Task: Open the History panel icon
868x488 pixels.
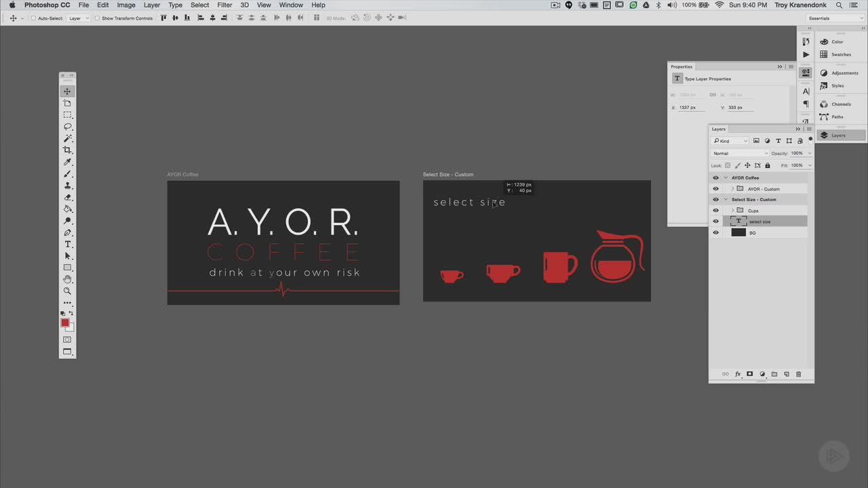Action: [x=806, y=41]
